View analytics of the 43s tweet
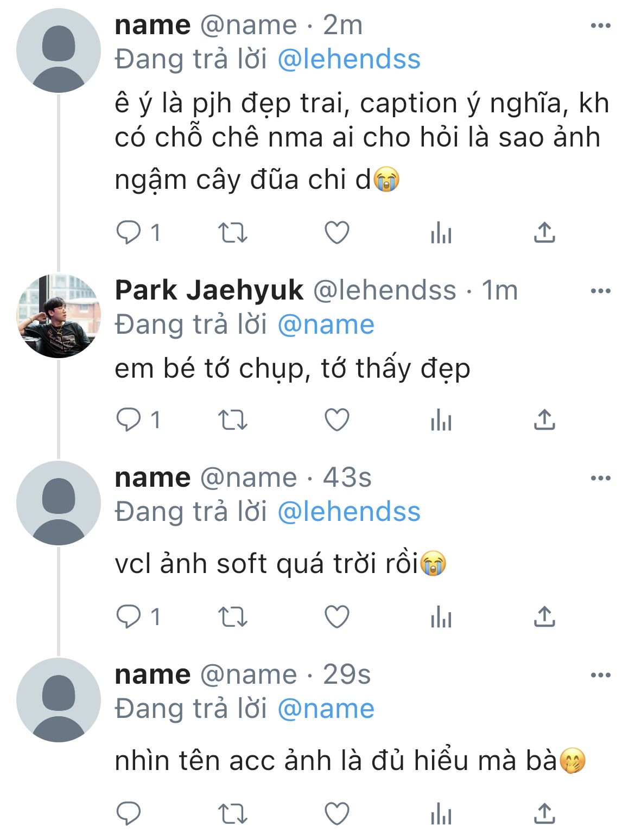 point(441,617)
